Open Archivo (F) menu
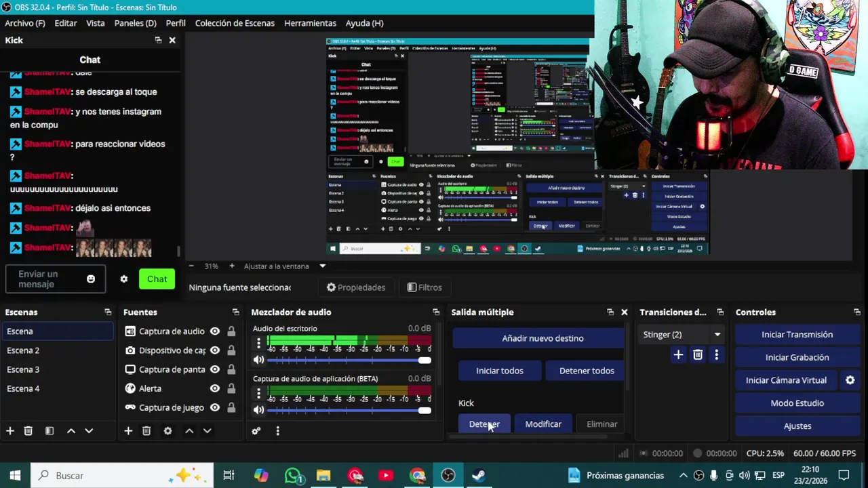 coord(25,23)
